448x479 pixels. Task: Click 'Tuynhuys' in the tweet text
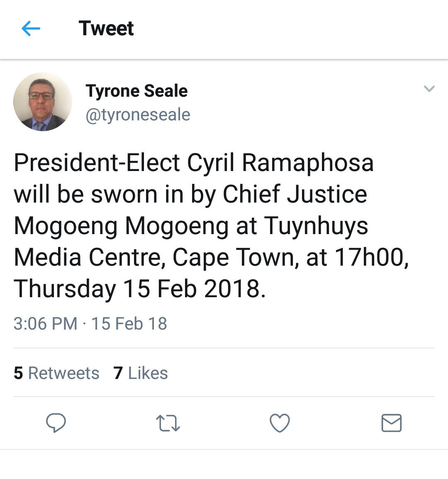tap(316, 226)
